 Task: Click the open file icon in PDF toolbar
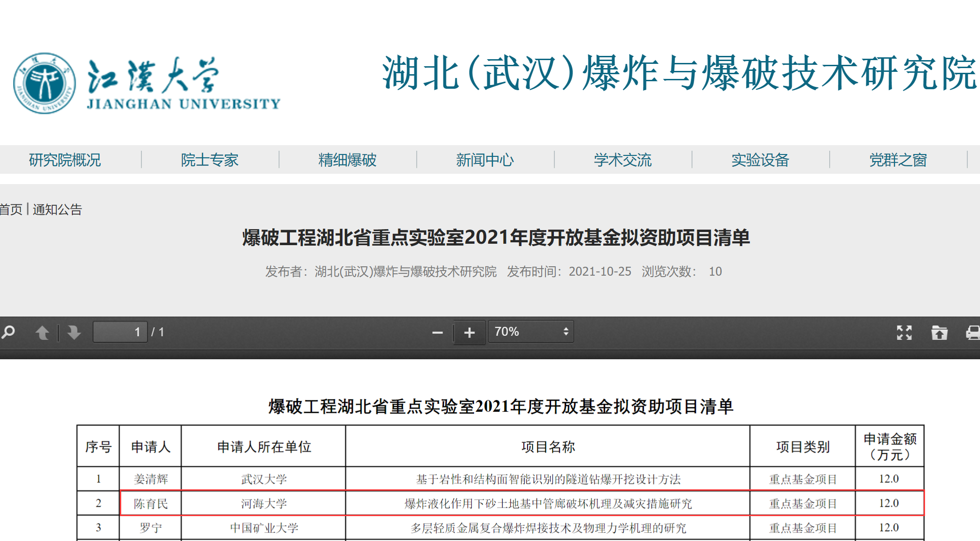(939, 332)
